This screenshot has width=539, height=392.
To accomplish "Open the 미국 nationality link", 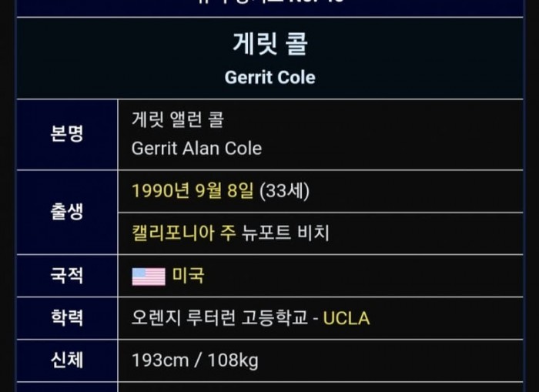I will [x=188, y=276].
